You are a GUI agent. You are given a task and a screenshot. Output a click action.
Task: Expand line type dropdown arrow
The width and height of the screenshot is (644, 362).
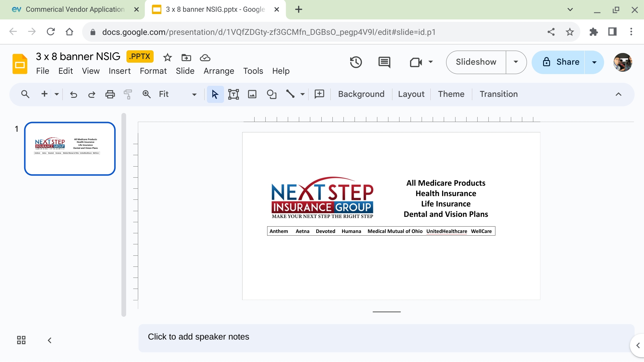click(x=303, y=95)
